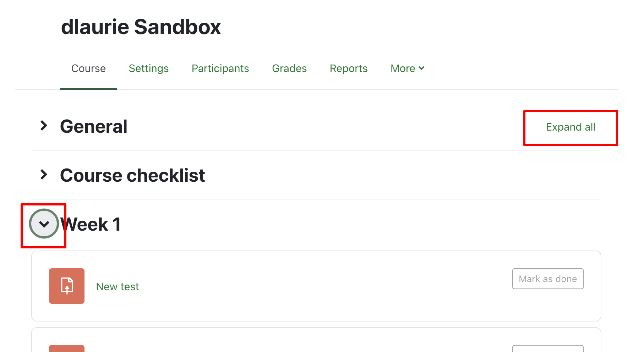The height and width of the screenshot is (352, 644).
Task: Select the Reports tab
Action: click(348, 68)
